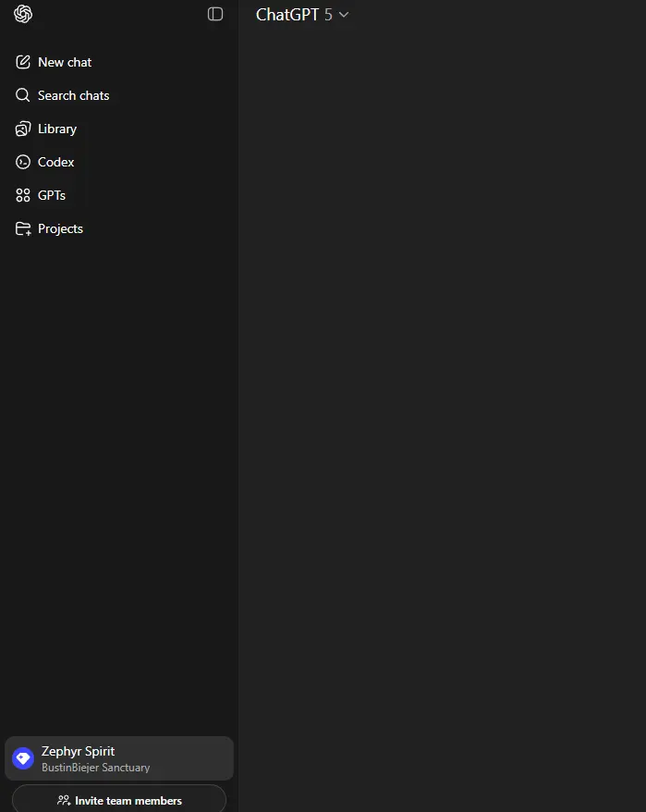Click the chevron next to ChatGPT 5
Screen dimensions: 646x812
pos(344,15)
